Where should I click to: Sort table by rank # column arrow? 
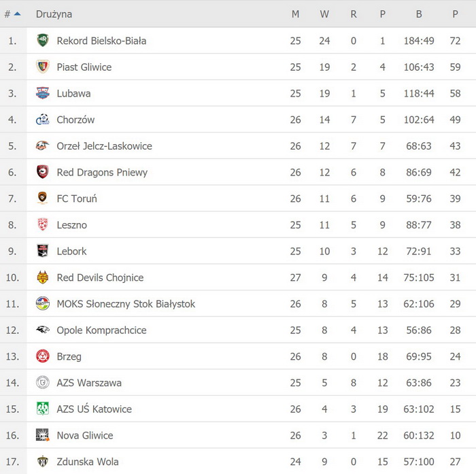point(17,14)
